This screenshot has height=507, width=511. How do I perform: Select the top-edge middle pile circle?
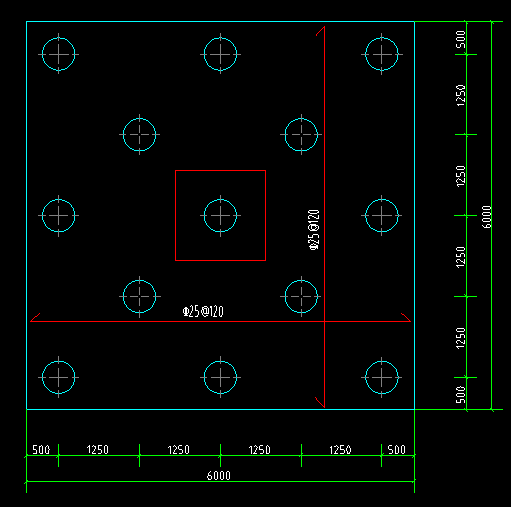pos(220,54)
